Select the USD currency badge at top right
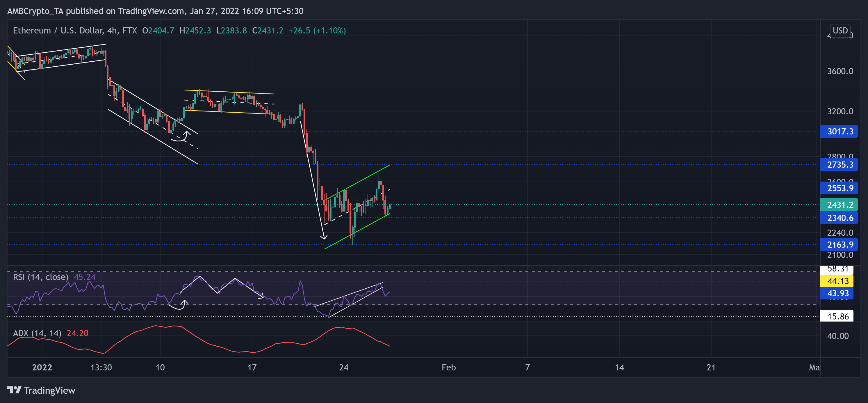The width and height of the screenshot is (868, 403). tap(840, 30)
